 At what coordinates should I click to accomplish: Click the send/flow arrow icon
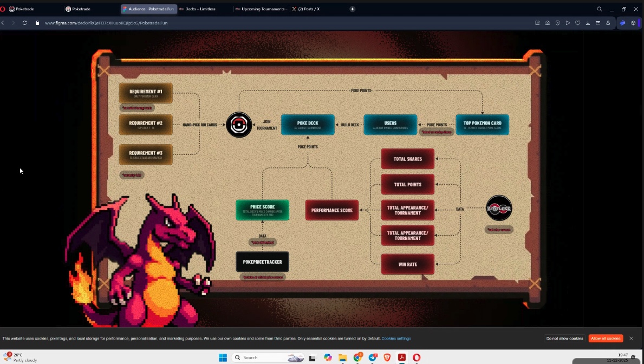coord(568,23)
